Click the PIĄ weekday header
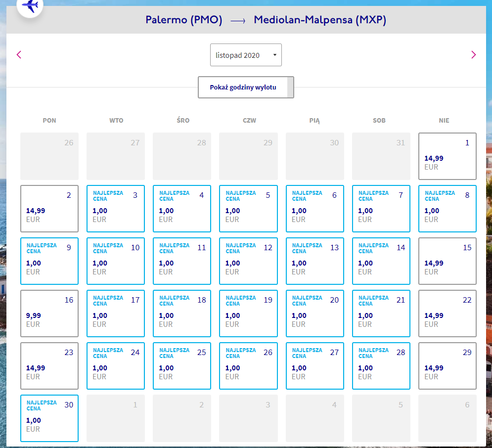This screenshot has height=448, width=492. (x=314, y=121)
